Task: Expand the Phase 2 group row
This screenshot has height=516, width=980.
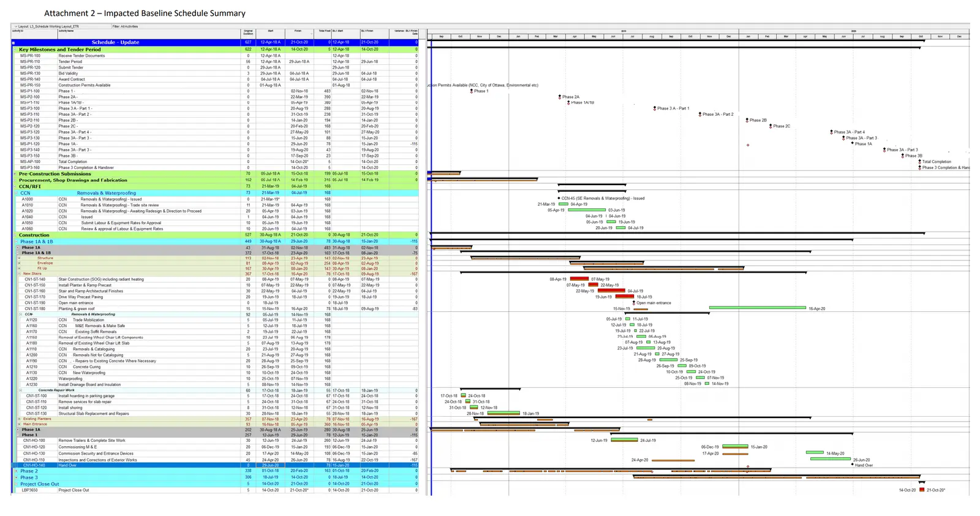Action: click(x=16, y=471)
